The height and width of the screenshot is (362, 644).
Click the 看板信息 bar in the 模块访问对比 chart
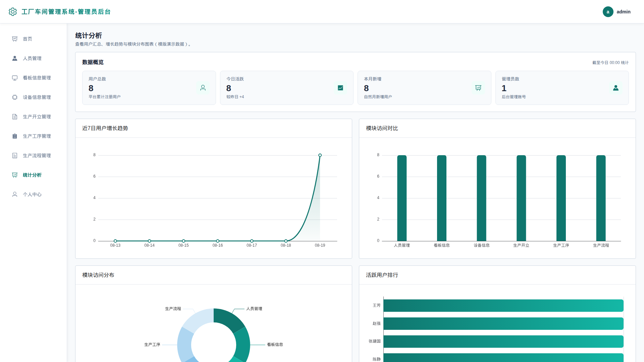pos(442,198)
